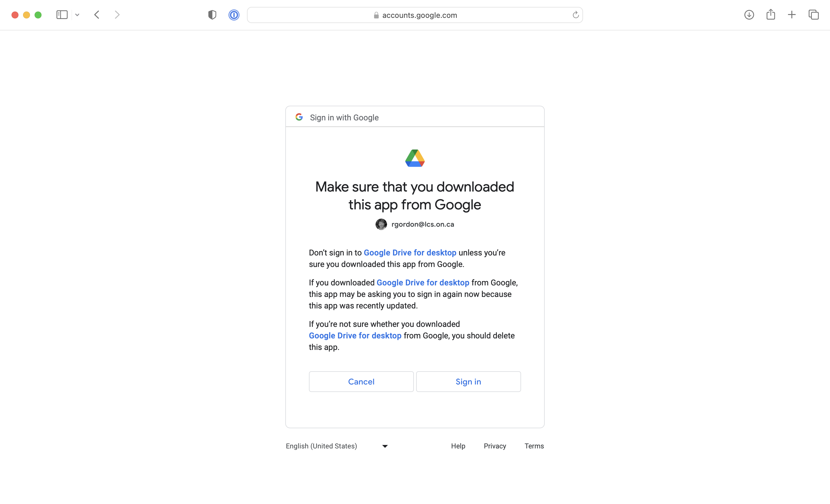Click the accounts.google.com address bar
This screenshot has height=504, width=830.
click(414, 15)
